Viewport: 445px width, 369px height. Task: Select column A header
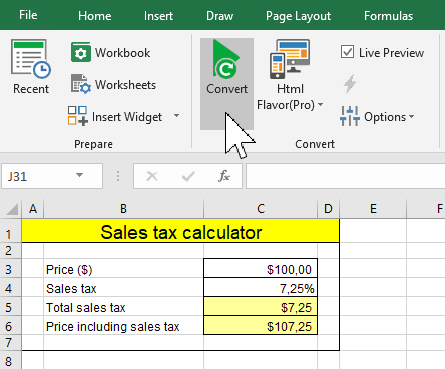tap(33, 209)
